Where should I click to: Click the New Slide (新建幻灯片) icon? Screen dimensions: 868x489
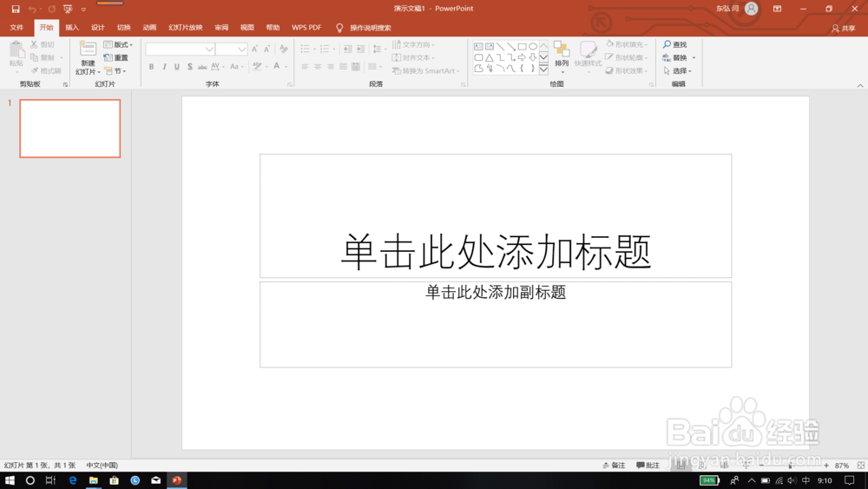[88, 50]
